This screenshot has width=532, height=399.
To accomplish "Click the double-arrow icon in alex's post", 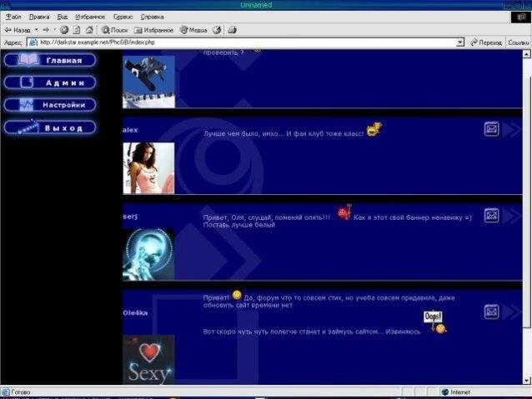I will click(x=512, y=129).
